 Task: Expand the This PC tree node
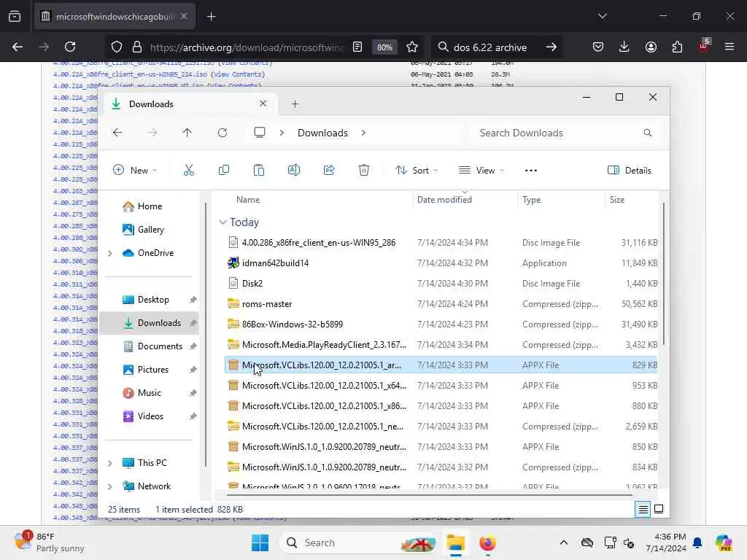(110, 463)
